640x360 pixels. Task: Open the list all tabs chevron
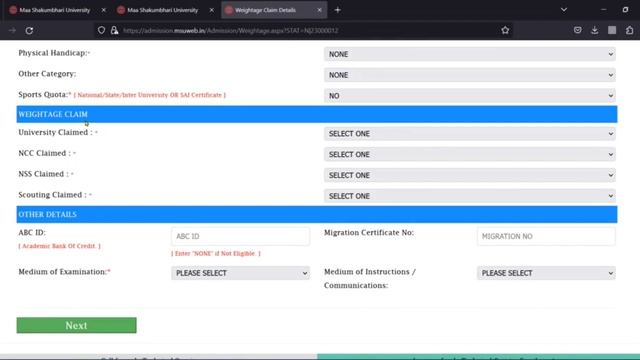point(564,9)
